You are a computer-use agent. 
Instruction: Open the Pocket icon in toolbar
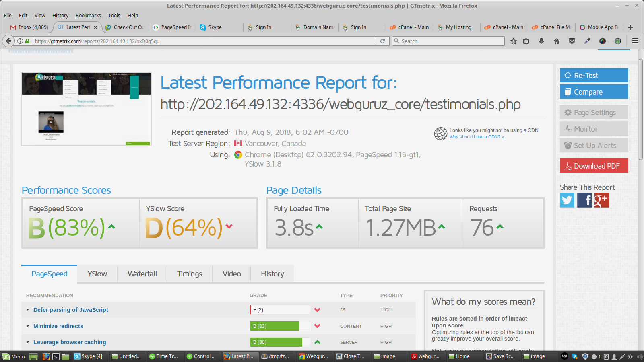tap(572, 41)
